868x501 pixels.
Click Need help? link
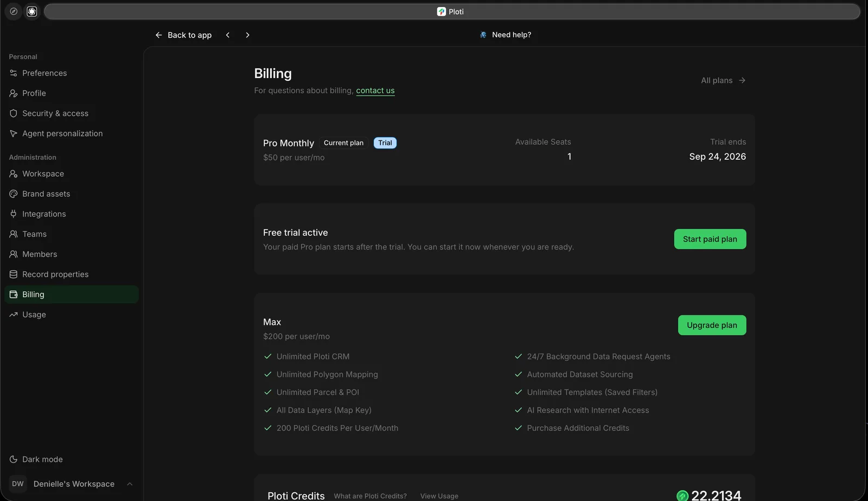point(506,35)
